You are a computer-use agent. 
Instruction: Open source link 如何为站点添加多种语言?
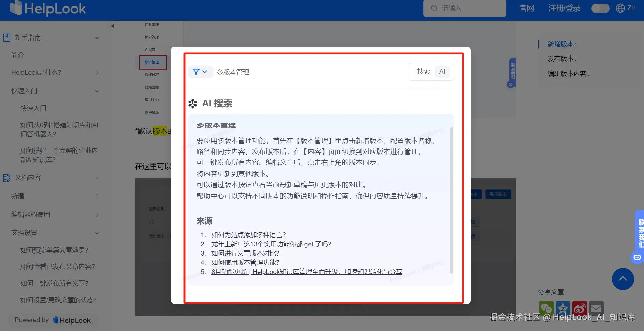[250, 235]
